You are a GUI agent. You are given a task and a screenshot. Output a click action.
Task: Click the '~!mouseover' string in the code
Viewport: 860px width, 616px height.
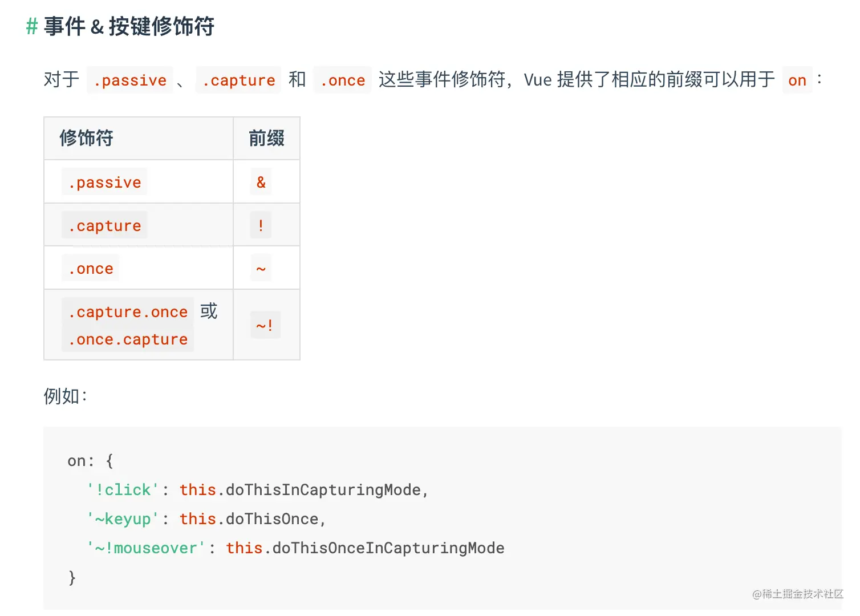146,548
